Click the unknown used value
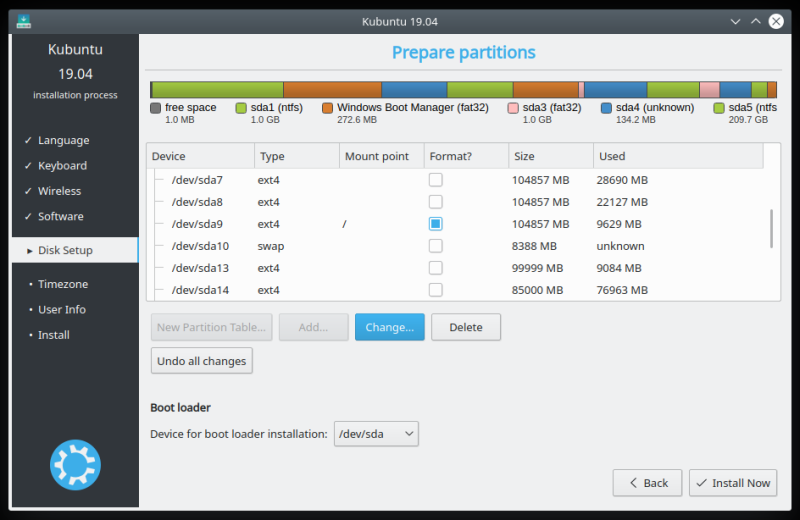800x520 pixels. coord(620,245)
